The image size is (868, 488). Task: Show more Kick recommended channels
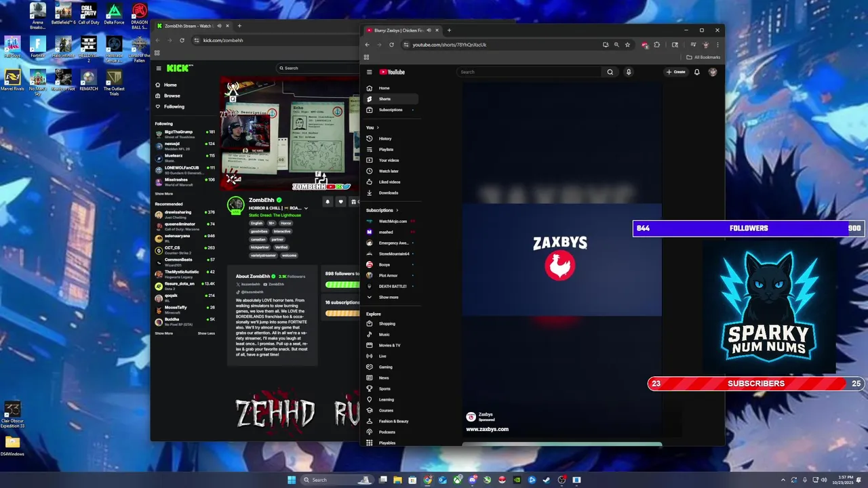tap(163, 333)
